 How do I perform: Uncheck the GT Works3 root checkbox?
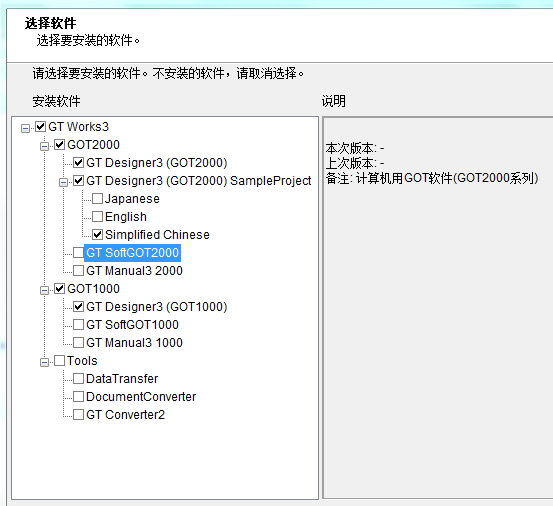[41, 127]
